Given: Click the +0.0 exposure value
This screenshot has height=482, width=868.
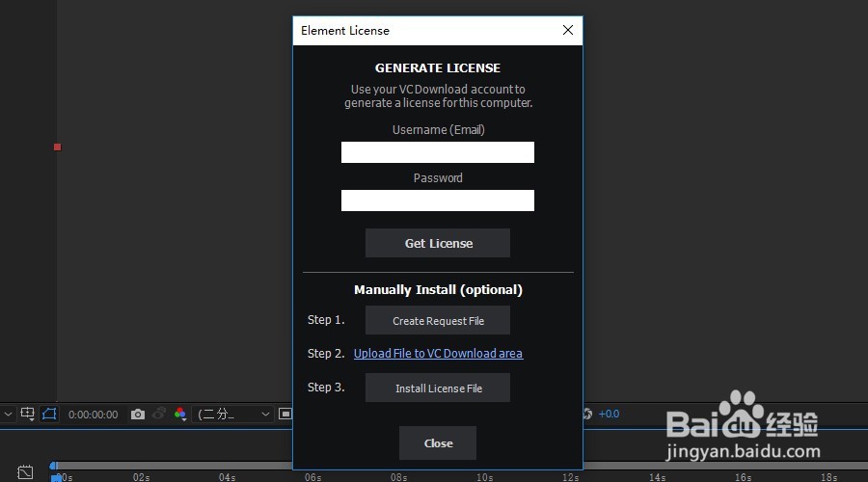Looking at the screenshot, I should coord(609,414).
